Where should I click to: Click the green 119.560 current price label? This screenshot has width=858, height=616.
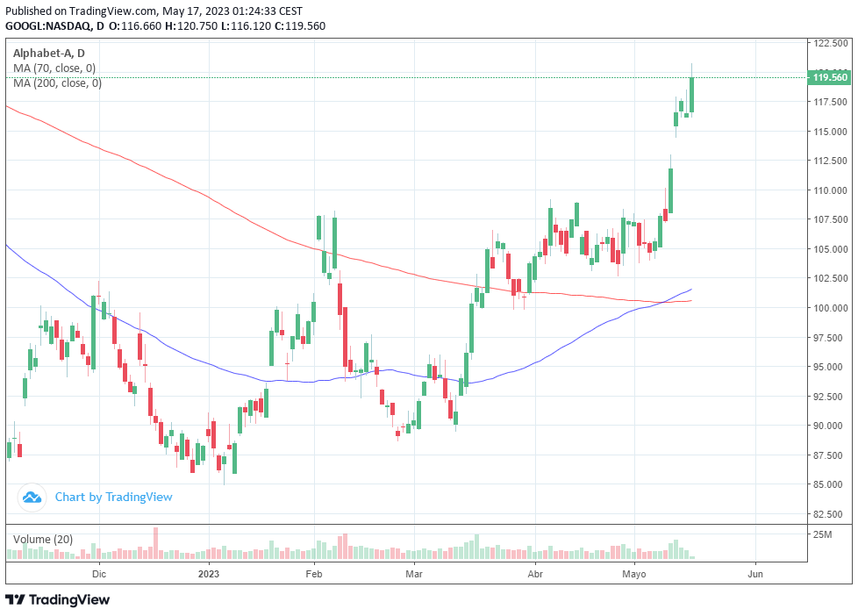pyautogui.click(x=830, y=77)
